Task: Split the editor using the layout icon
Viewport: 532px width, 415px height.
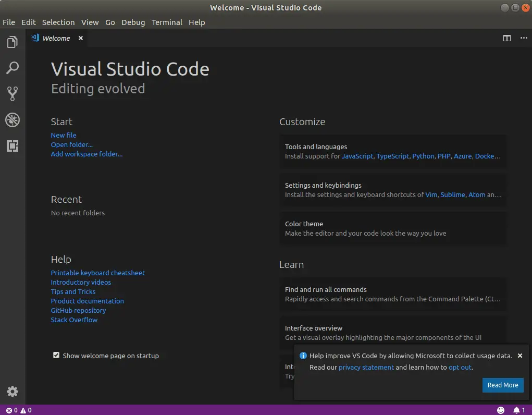Action: [507, 38]
